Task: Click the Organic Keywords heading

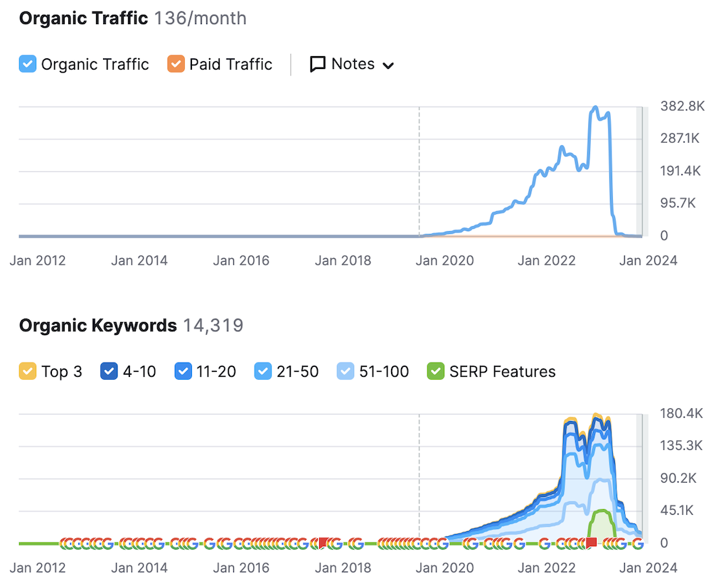Action: pos(97,326)
